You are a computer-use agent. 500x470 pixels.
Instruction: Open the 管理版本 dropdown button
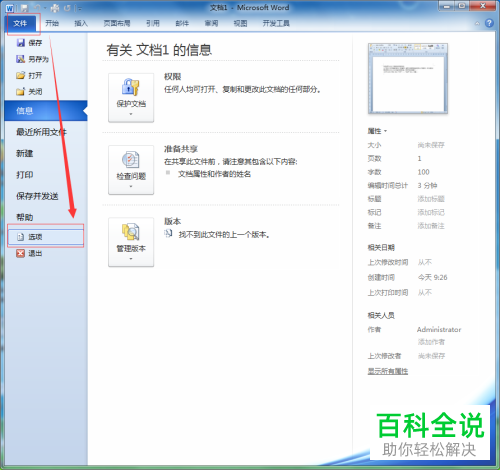pos(131,242)
